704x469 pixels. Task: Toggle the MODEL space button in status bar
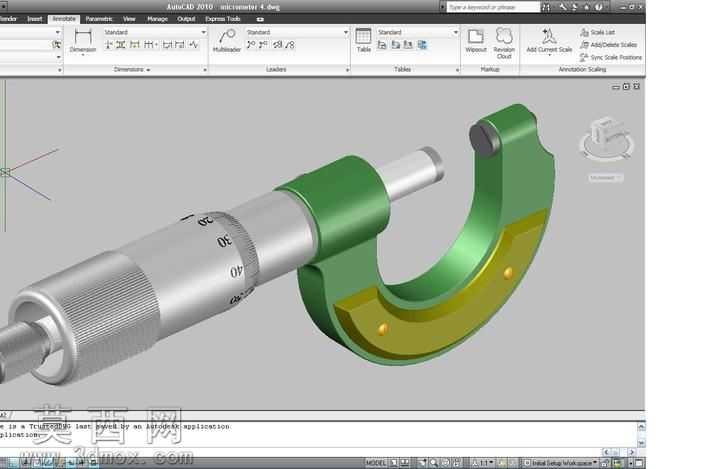376,463
